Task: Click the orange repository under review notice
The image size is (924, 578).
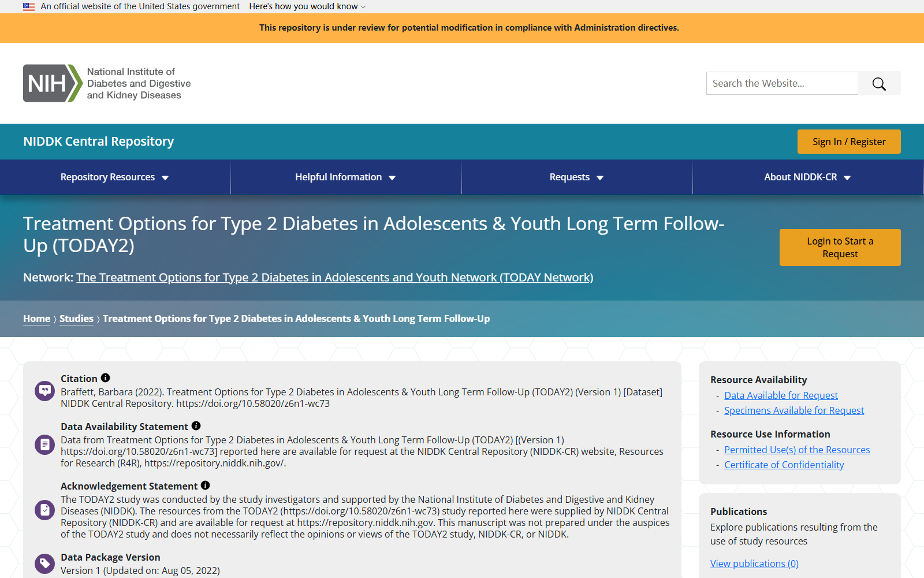Action: click(x=469, y=28)
